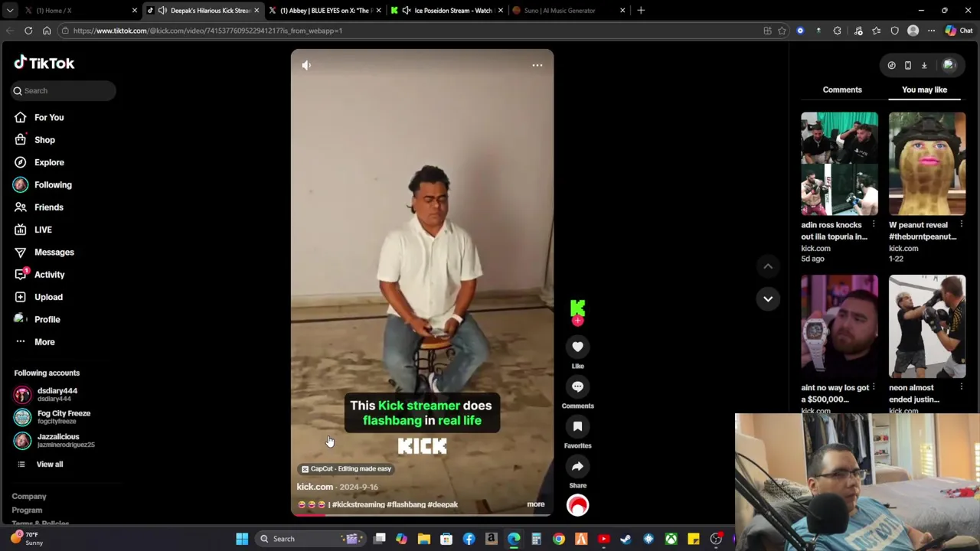Open the video's three-dot options menu

click(537, 66)
